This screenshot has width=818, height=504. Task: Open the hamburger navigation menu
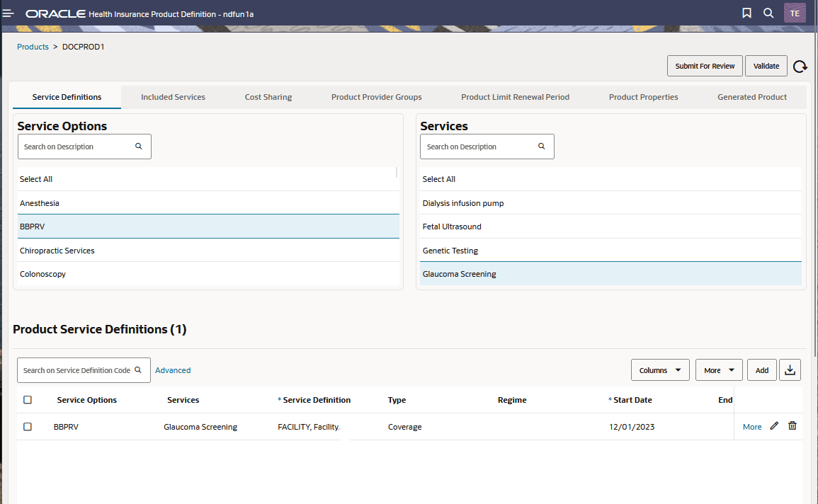coord(8,13)
